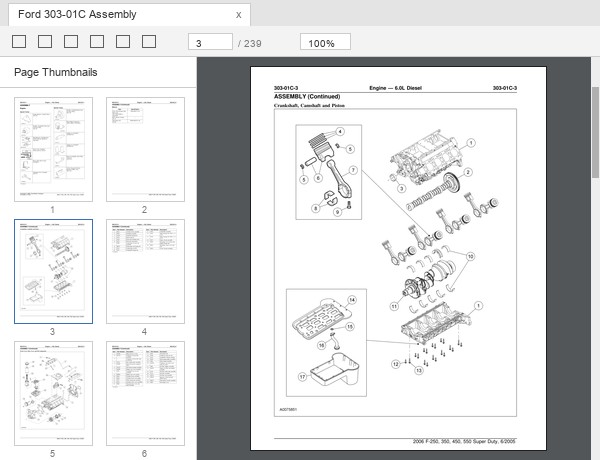Click the document's vertical scrollbar thumb
600x460 pixels.
[596, 132]
